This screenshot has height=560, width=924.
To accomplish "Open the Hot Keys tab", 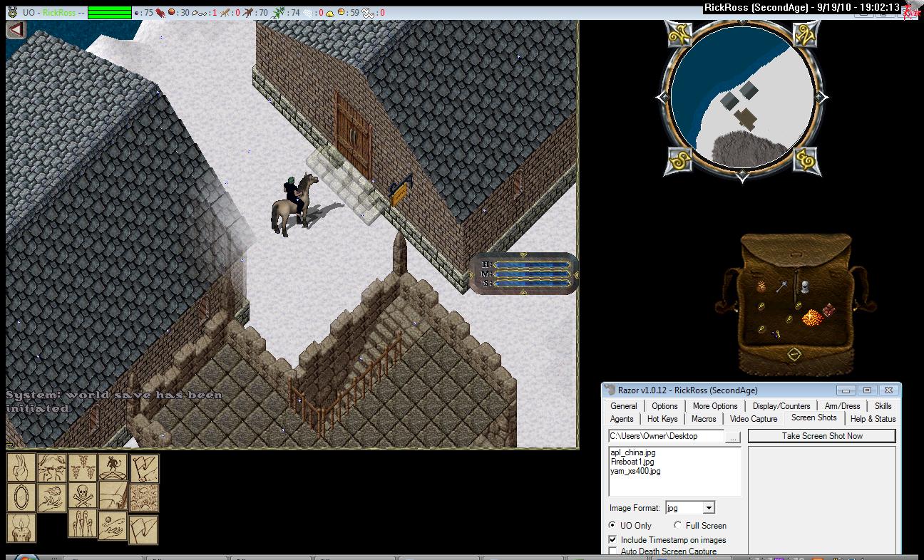I will (x=662, y=419).
